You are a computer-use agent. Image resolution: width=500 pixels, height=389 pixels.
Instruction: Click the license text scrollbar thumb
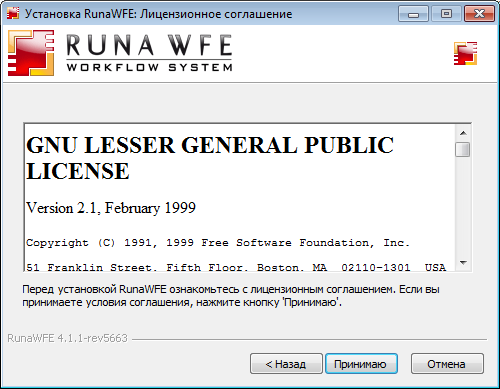coord(463,149)
